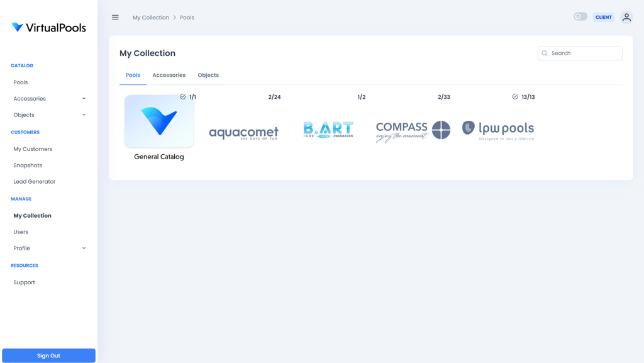This screenshot has width=644, height=363.
Task: Go to My Customers
Action: pyautogui.click(x=33, y=149)
